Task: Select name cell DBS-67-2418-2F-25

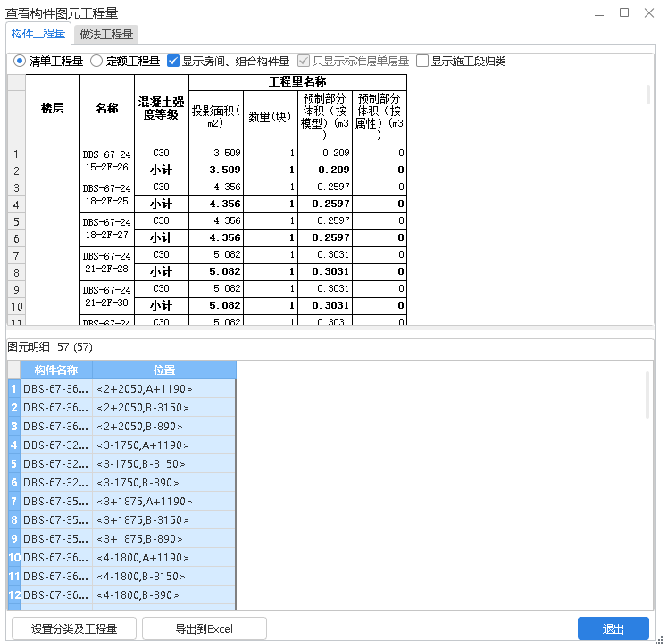Action: click(107, 195)
